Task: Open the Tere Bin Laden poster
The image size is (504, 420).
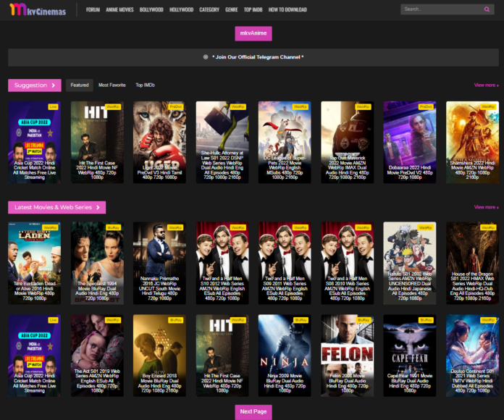Action: [x=34, y=263]
